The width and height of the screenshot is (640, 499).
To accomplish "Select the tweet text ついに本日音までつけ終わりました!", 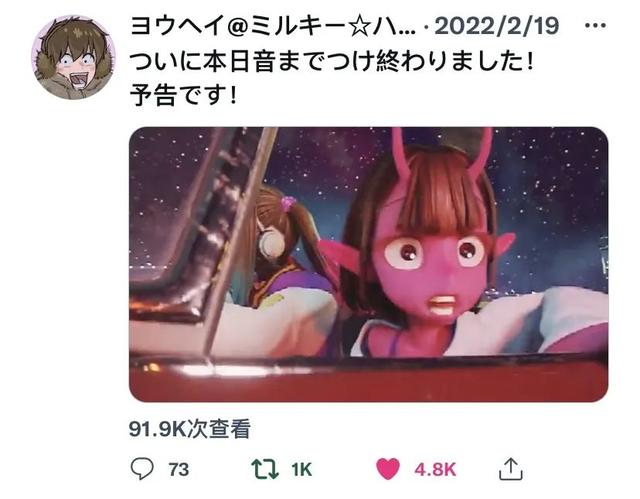I will [x=332, y=62].
